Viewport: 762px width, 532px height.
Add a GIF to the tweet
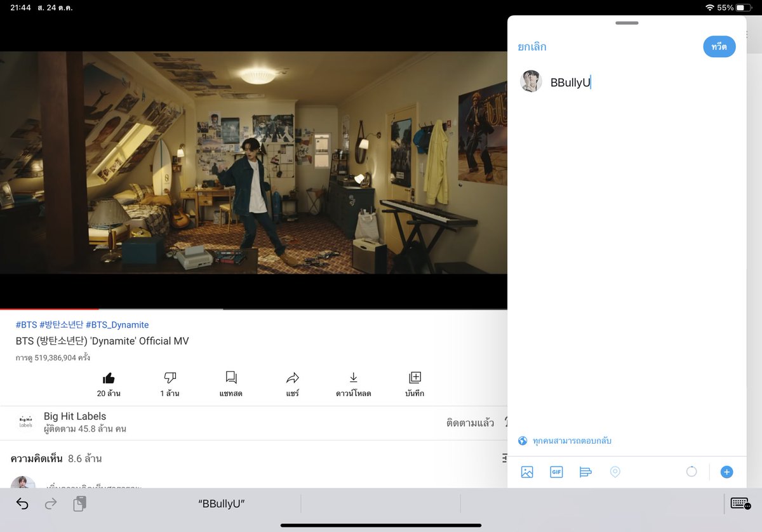click(x=556, y=472)
